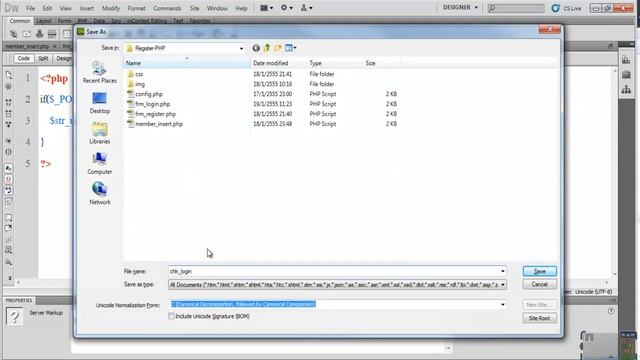Open Recent Places in the sidebar
640x360 pixels.
pyautogui.click(x=100, y=73)
